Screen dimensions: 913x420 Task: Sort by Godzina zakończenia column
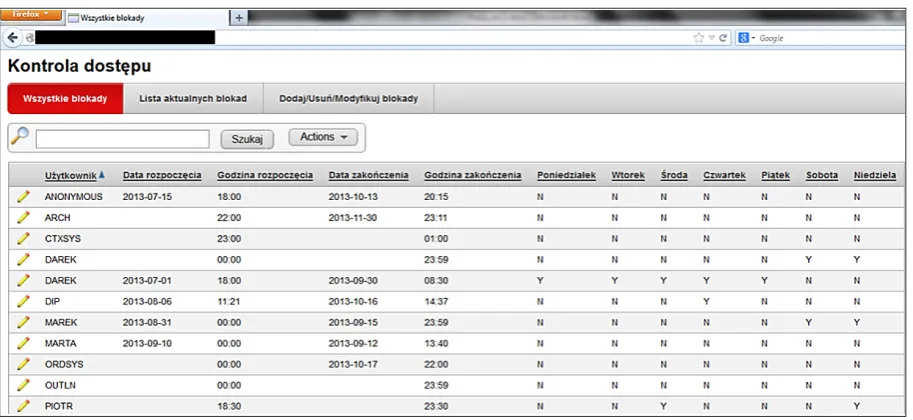473,175
